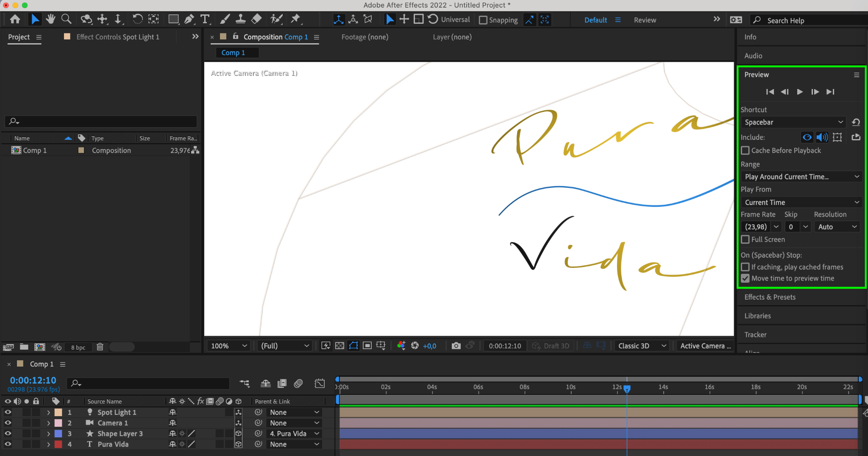Open the Effects & Presets panel

tap(770, 297)
